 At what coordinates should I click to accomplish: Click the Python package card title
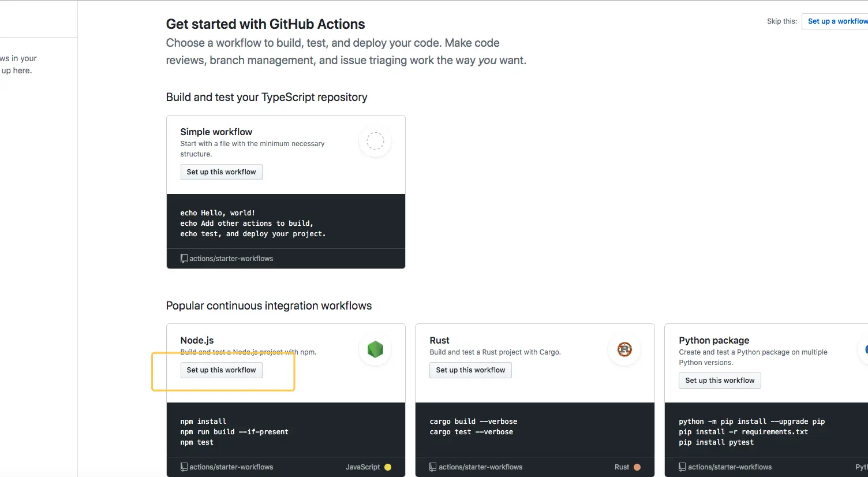coord(714,340)
